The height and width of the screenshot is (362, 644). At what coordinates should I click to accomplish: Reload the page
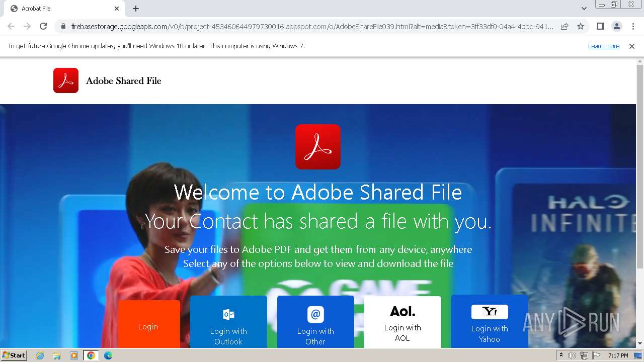pyautogui.click(x=43, y=26)
